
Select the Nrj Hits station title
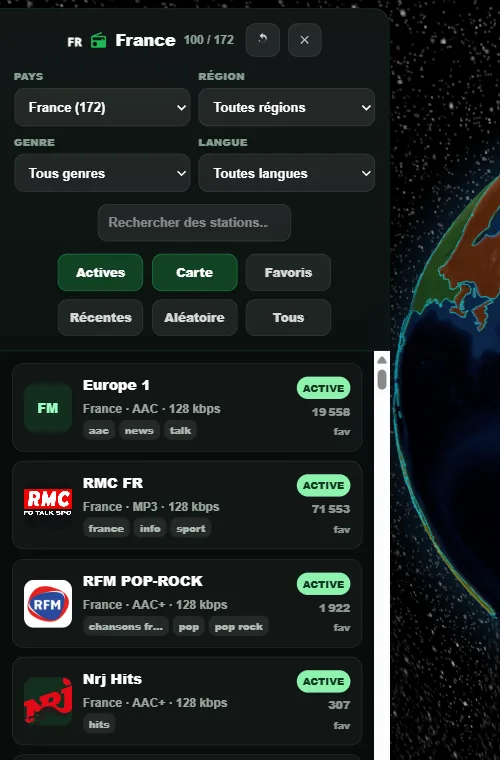112,679
